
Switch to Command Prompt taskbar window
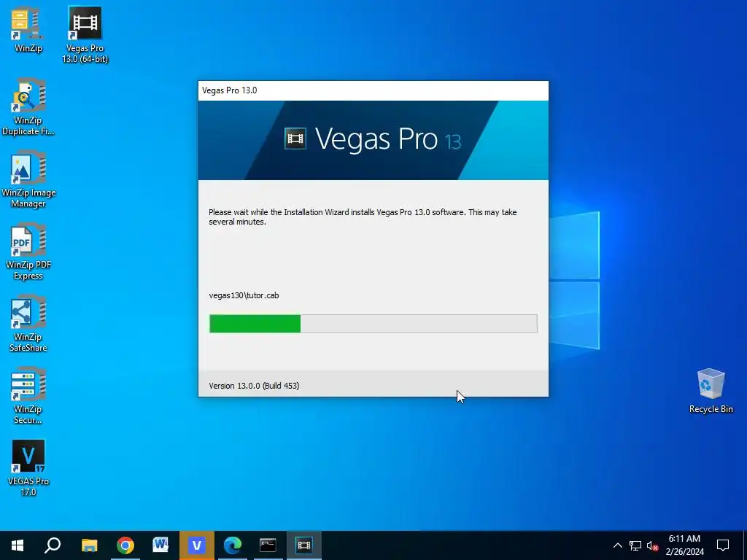[268, 545]
